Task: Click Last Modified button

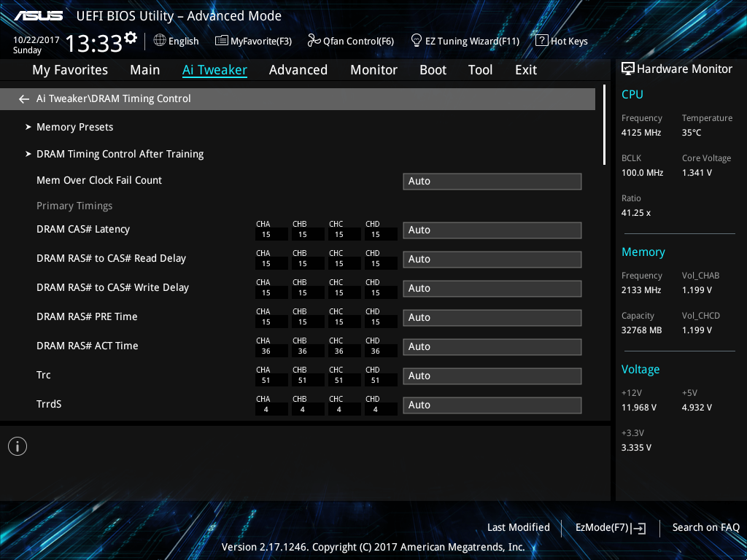Action: click(519, 528)
